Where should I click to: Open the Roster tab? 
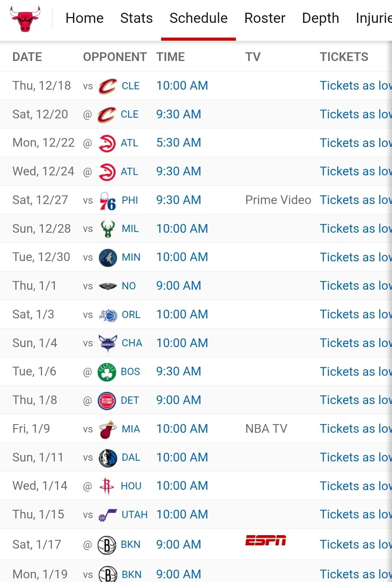pyautogui.click(x=265, y=18)
